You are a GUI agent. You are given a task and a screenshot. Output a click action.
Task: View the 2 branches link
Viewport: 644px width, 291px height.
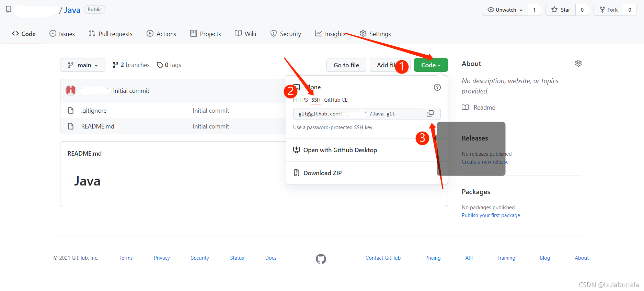(x=131, y=65)
